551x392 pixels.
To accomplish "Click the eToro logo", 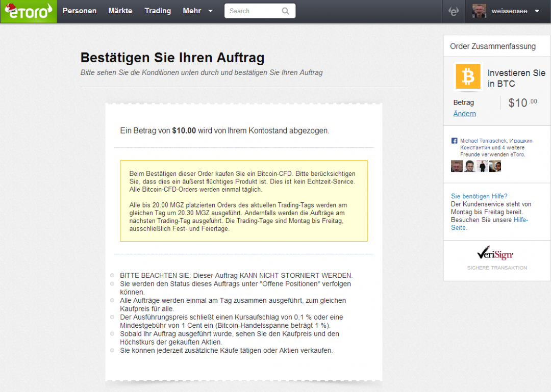I will coord(29,11).
